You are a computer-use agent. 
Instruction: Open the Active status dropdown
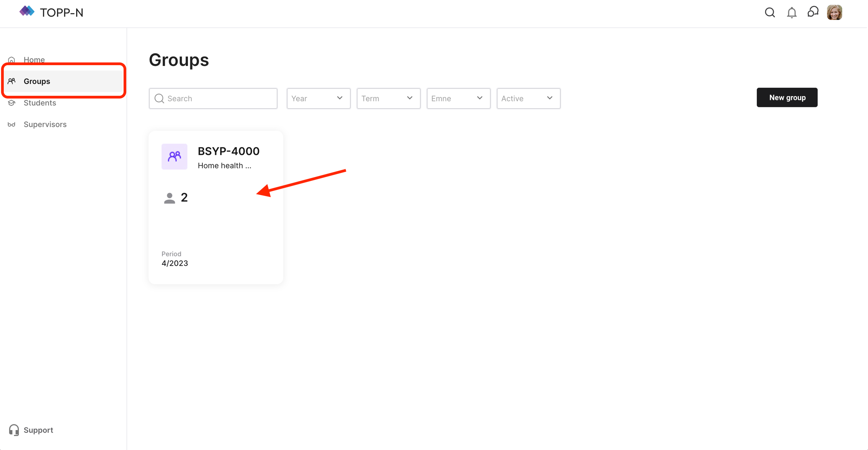point(528,98)
